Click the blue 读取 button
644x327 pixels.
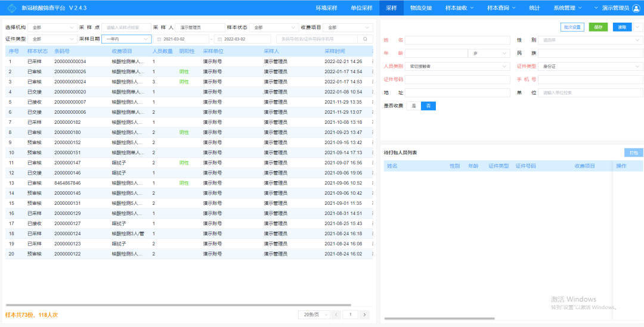coord(622,27)
